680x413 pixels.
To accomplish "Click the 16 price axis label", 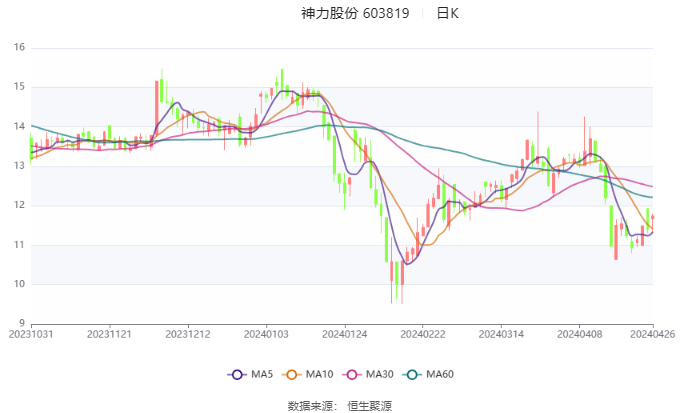I will [19, 47].
